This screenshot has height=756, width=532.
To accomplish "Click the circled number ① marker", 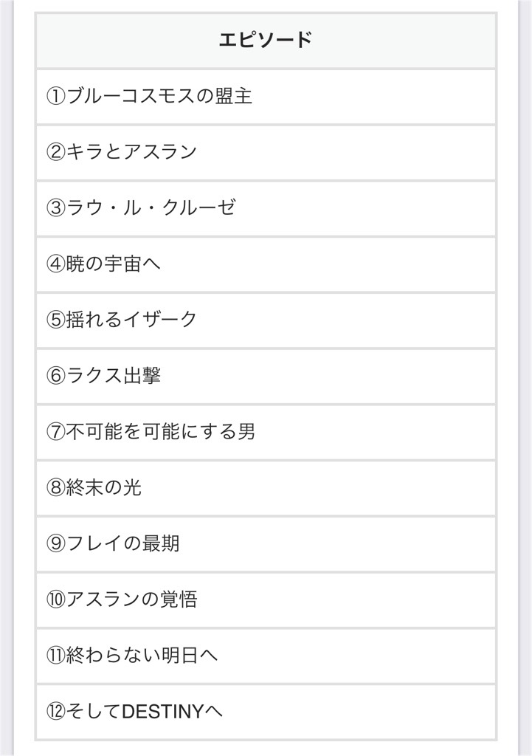I will tap(56, 97).
